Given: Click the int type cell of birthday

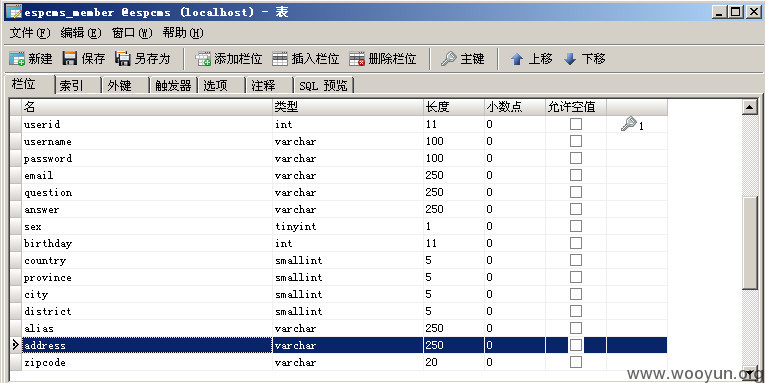Looking at the screenshot, I should tap(348, 243).
